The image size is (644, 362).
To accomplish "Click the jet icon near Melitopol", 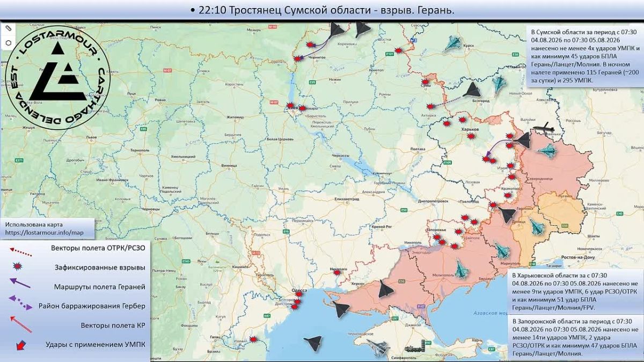I will pos(460,268).
